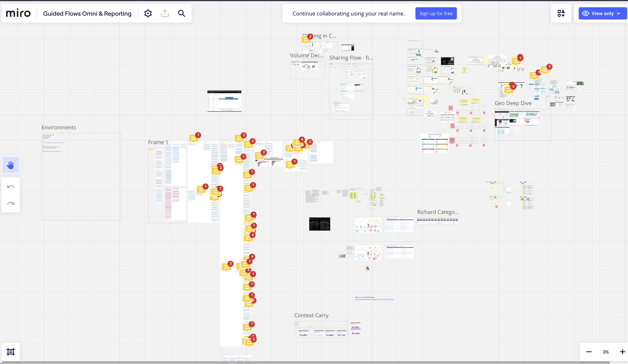Open comment bubble with 5 replies near Geo Deep Dive
Image resolution: width=628 pixels, height=364 pixels.
click(x=509, y=89)
